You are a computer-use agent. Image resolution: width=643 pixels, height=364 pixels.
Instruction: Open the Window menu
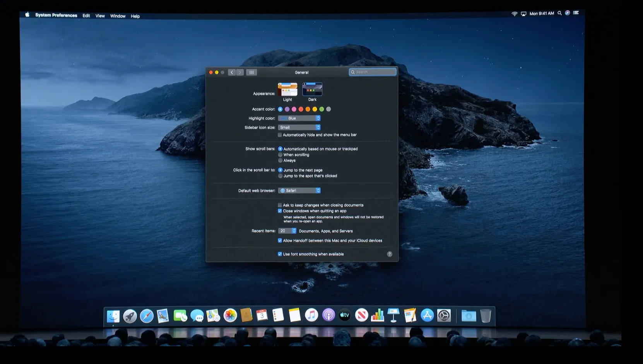tap(118, 16)
